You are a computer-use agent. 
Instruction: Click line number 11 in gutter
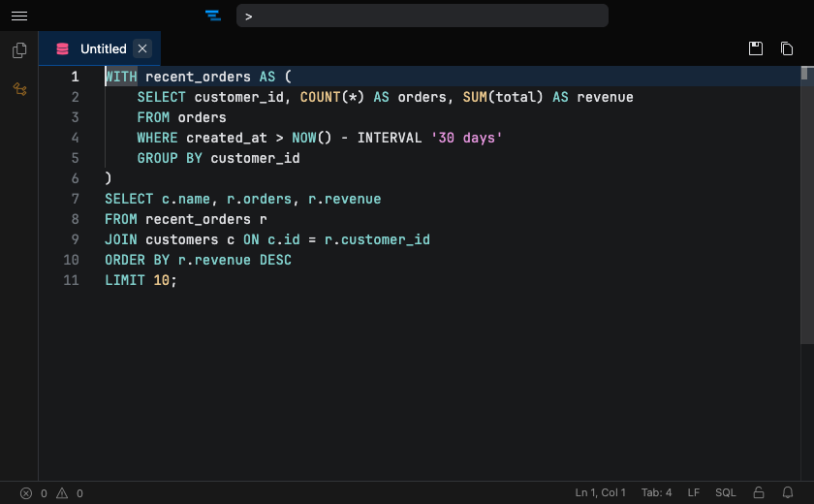[71, 280]
